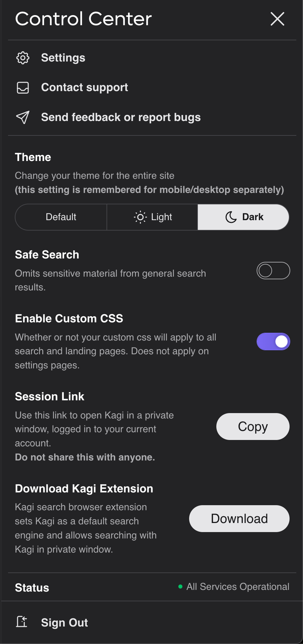Open Send feedback or report bugs
The height and width of the screenshot is (644, 303).
tap(121, 117)
